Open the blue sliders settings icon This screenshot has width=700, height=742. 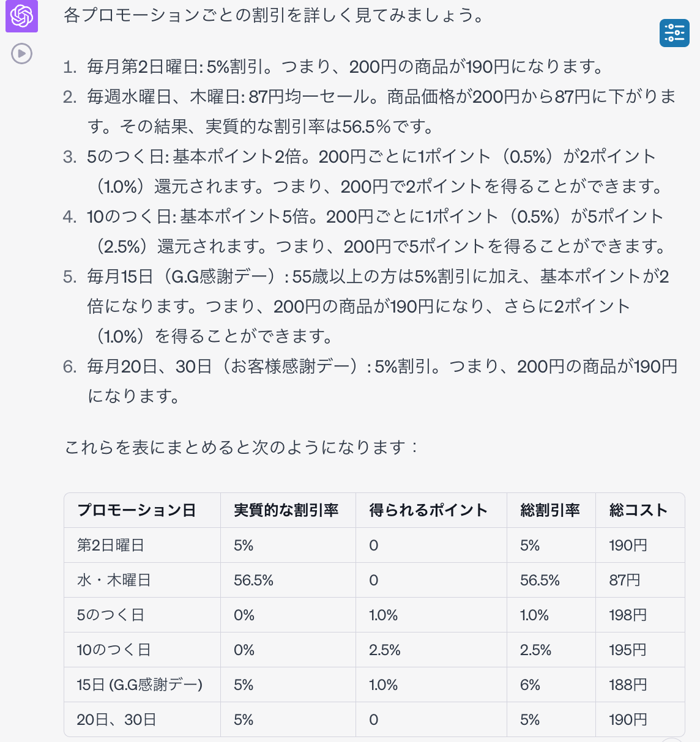click(x=674, y=32)
